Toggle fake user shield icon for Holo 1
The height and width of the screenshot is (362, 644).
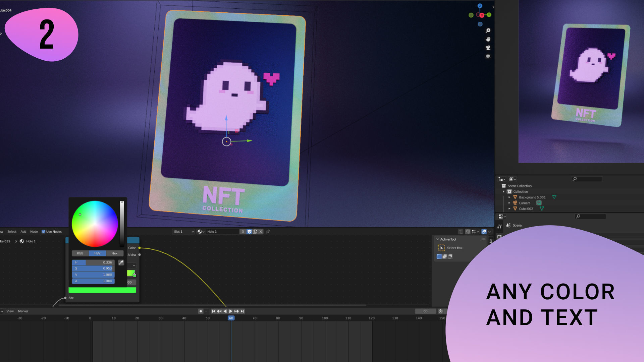pos(249,232)
